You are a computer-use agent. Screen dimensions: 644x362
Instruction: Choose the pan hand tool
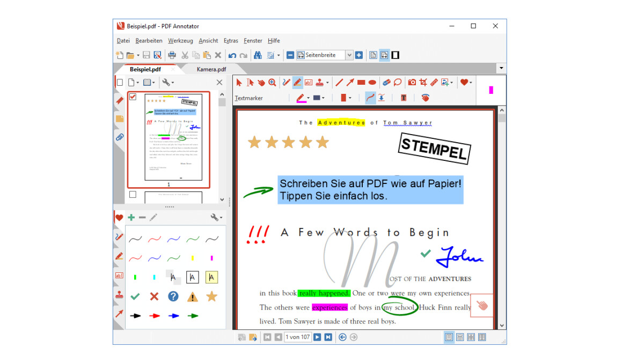click(x=261, y=83)
